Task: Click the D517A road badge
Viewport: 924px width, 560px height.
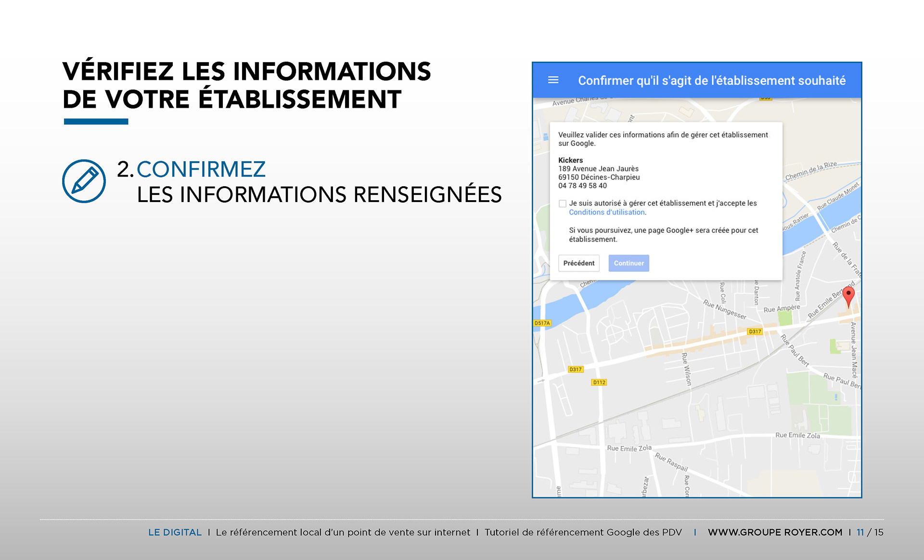Action: coord(542,323)
